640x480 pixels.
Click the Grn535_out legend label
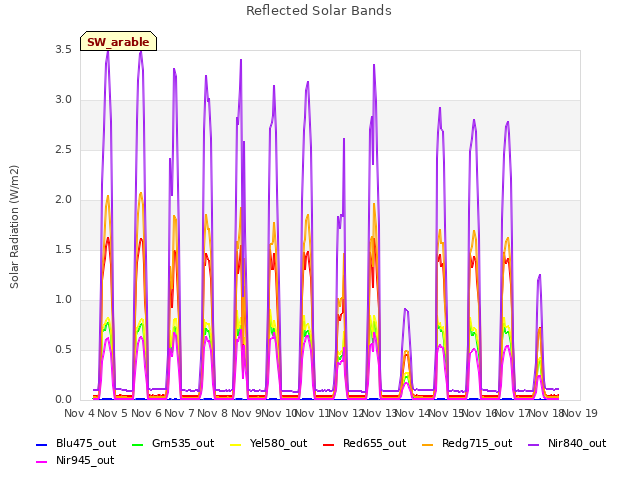coord(183,444)
